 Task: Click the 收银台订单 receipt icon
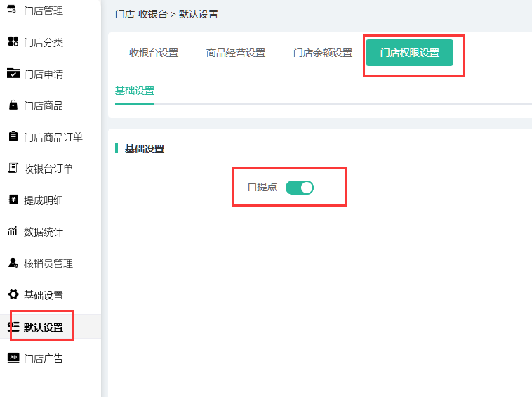pos(13,168)
